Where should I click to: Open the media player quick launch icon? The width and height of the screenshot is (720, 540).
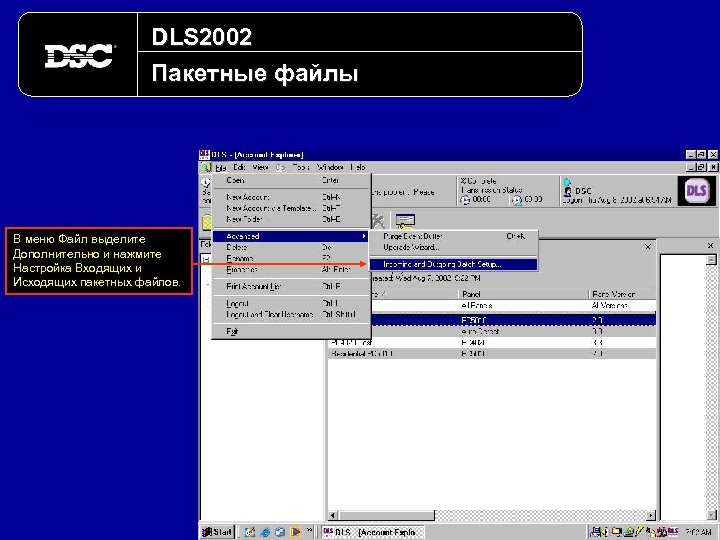(295, 532)
